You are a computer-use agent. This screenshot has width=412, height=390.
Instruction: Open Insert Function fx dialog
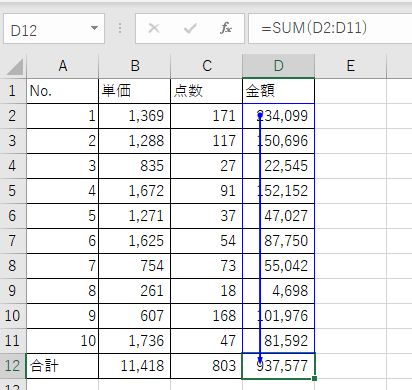tap(226, 28)
